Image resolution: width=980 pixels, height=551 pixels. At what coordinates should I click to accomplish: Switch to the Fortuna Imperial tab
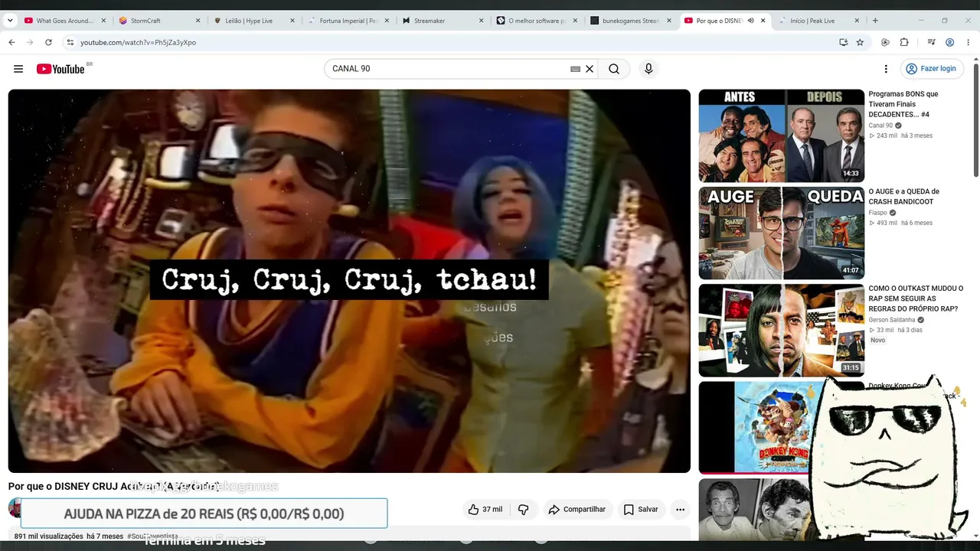click(x=348, y=21)
